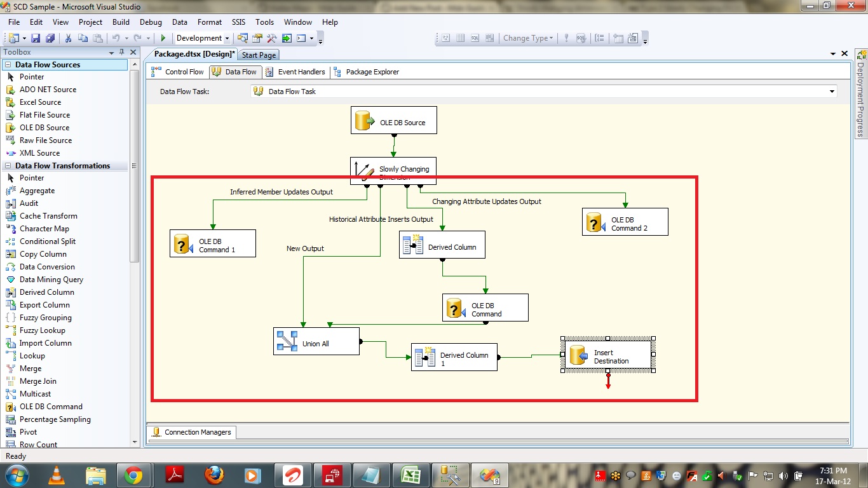Viewport: 868px width, 488px height.
Task: Open the Data Flow Task dropdown
Action: [x=832, y=91]
